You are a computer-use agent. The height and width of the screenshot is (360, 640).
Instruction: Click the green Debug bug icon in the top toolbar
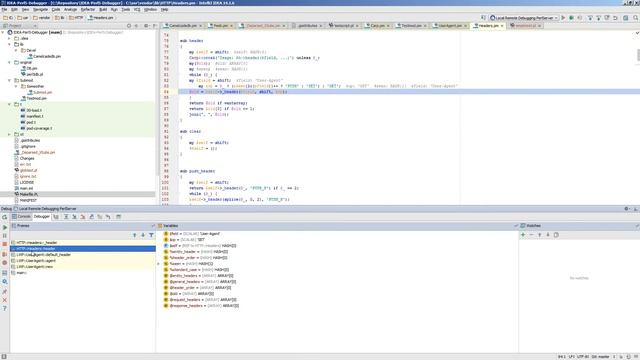[571, 18]
